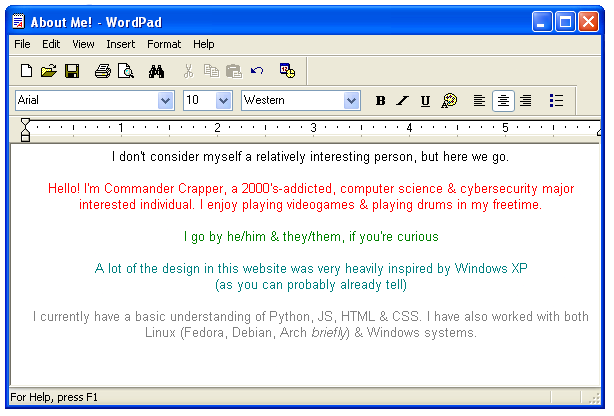This screenshot has height=416, width=614.
Task: Click the gray line "Linux (Fedora, Debian, Arch briefly)"
Action: pyautogui.click(x=311, y=333)
